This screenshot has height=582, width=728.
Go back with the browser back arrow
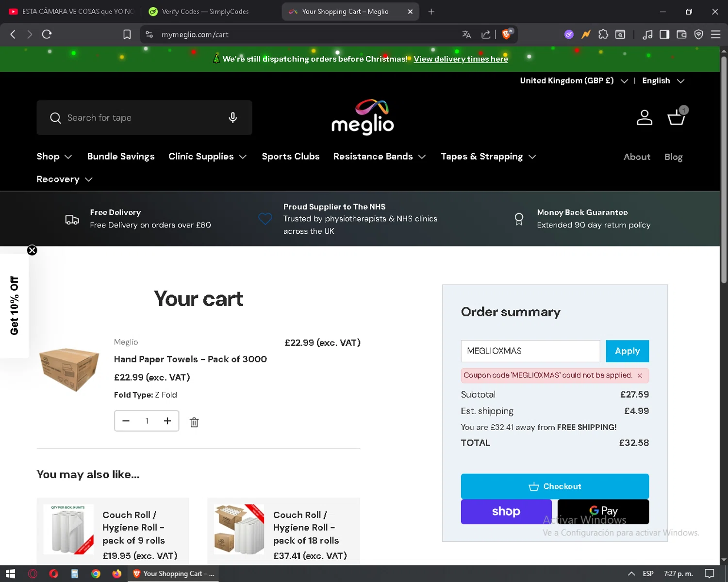pos(13,34)
